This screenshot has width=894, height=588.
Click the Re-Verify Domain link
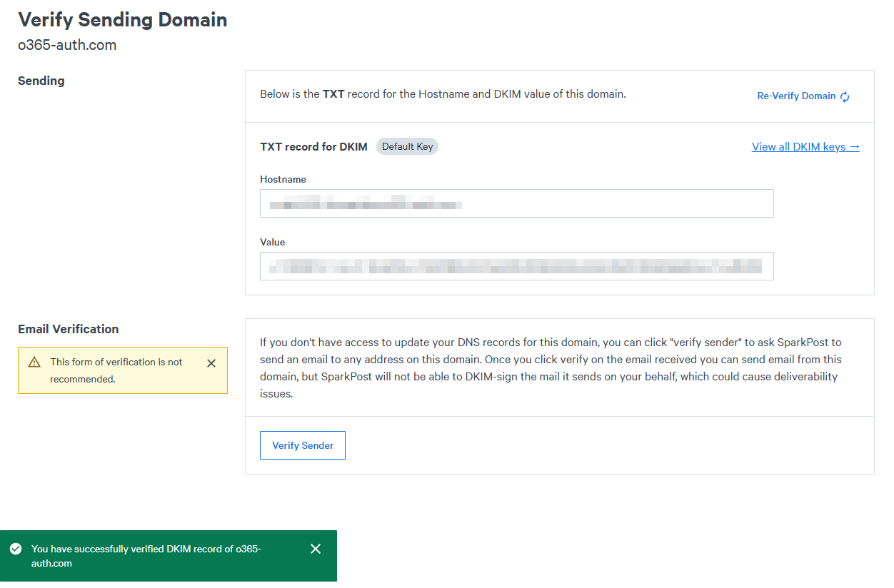(803, 96)
